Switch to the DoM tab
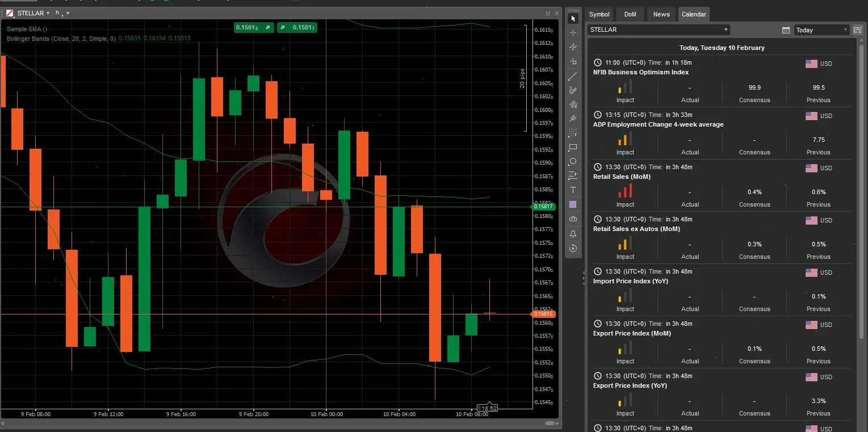Image resolution: width=868 pixels, height=432 pixels. click(630, 14)
